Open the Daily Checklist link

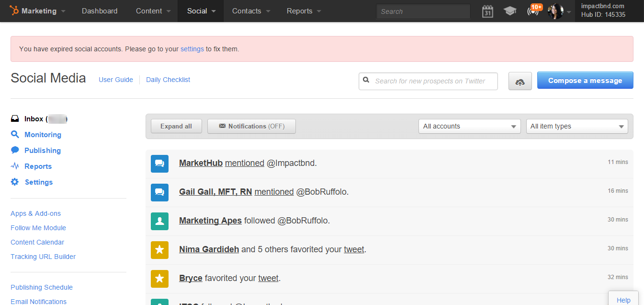(x=168, y=80)
